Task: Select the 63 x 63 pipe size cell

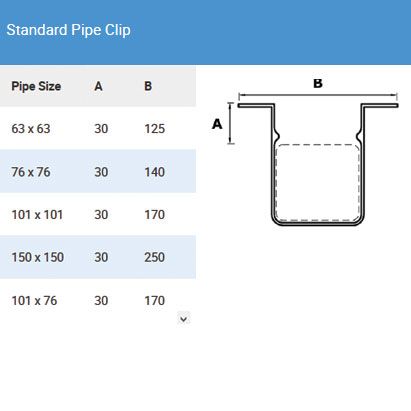Action: click(x=31, y=129)
